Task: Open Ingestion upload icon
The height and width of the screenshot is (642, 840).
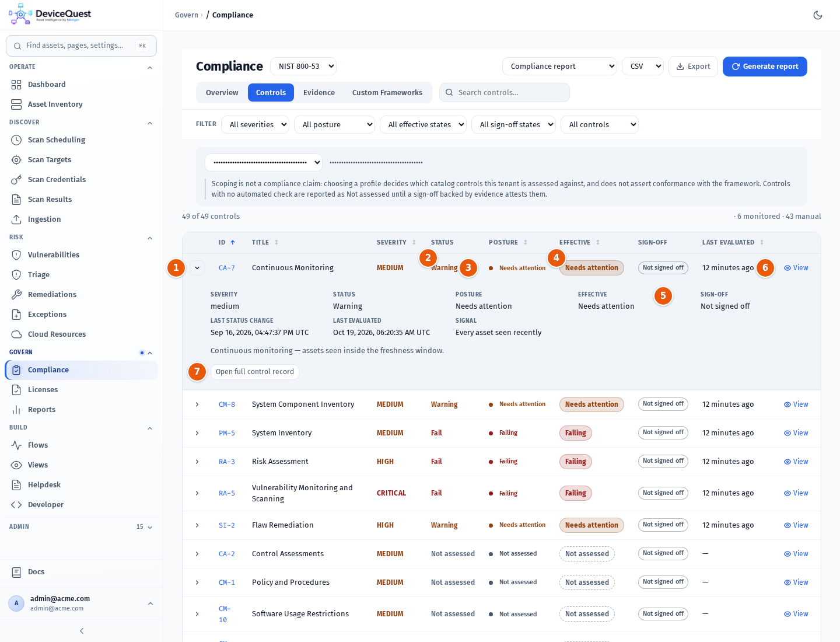Action: [16, 219]
